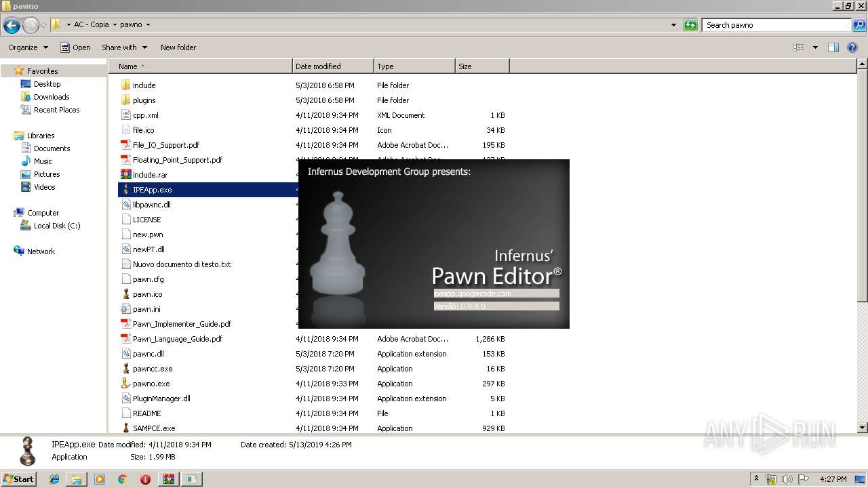Click the search magnifier icon
The image size is (868, 488).
point(859,25)
